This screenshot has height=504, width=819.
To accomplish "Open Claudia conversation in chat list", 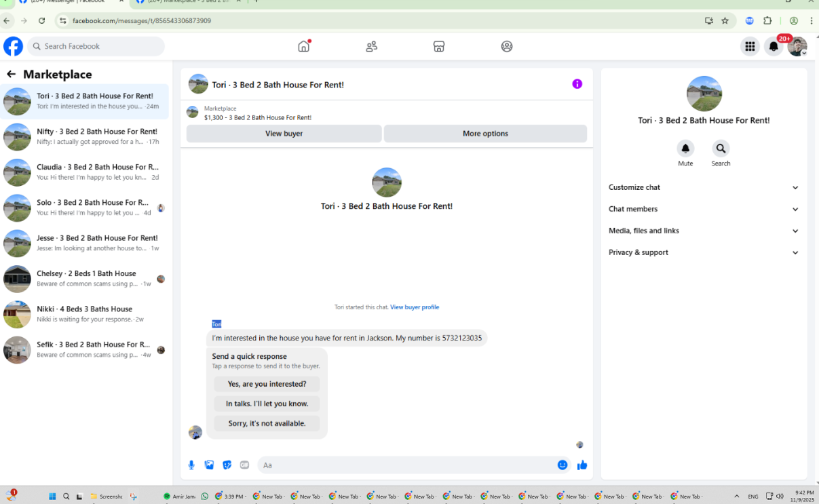I will tap(85, 172).
